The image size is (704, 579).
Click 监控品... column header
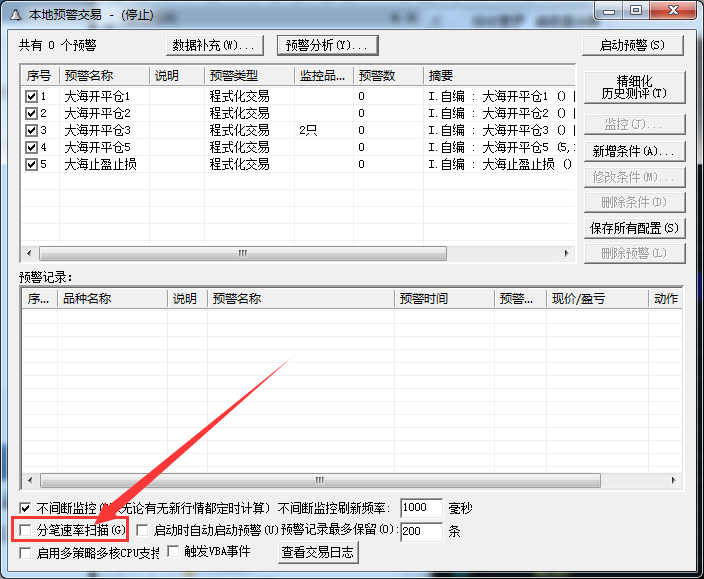(x=324, y=75)
